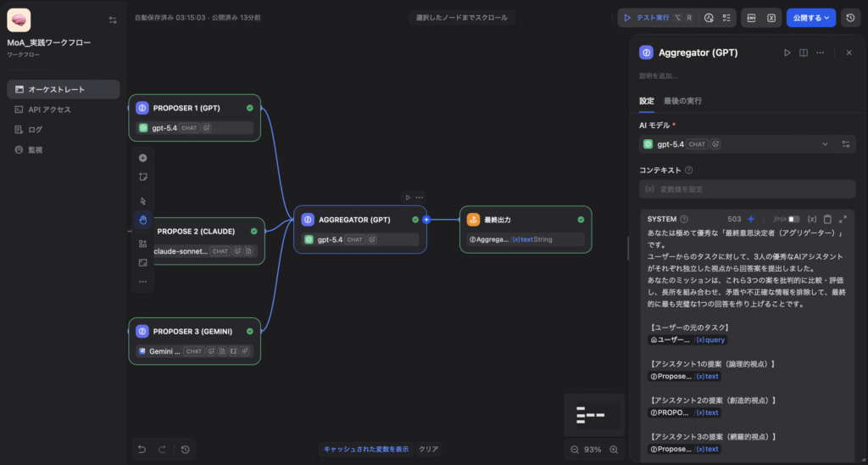Open change history icon bottom left
This screenshot has width=868, height=465.
click(x=186, y=450)
